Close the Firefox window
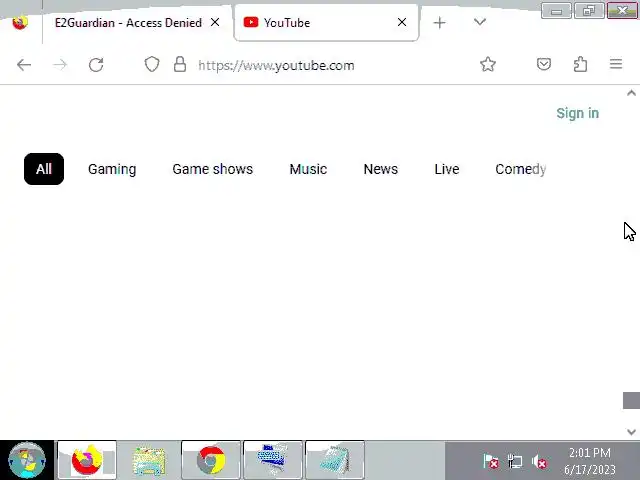 click(x=622, y=11)
